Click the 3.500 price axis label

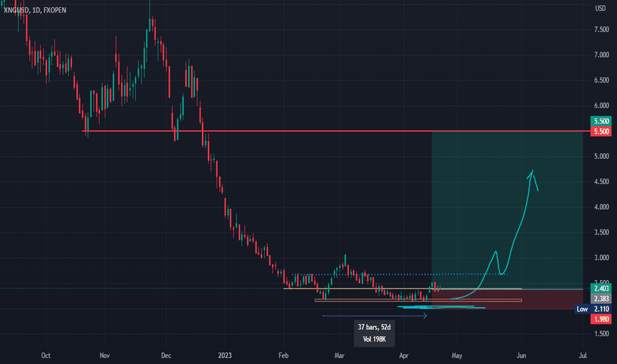(601, 232)
